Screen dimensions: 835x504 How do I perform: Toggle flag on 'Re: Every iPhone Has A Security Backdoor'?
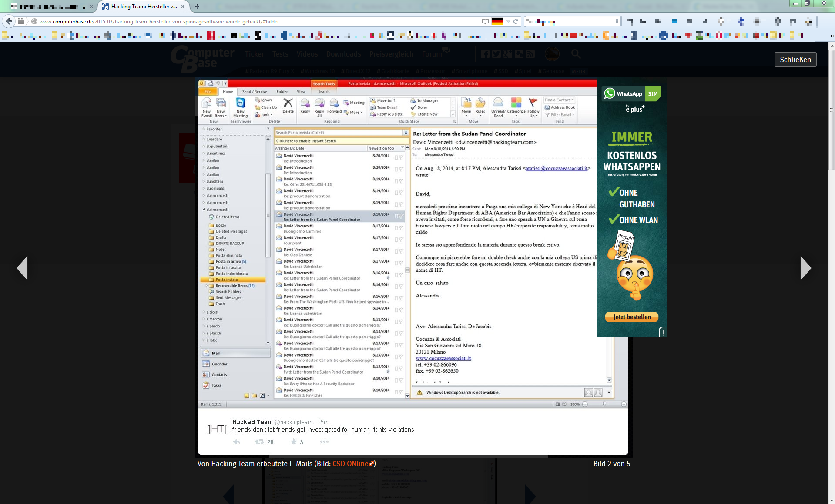401,381
